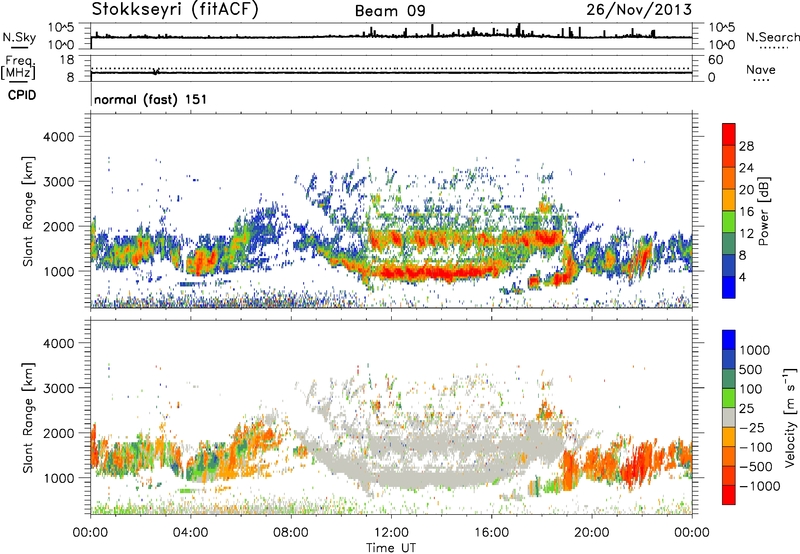Click the '-1000' tick on velocity colorbar
800x554 pixels.
coord(759,486)
